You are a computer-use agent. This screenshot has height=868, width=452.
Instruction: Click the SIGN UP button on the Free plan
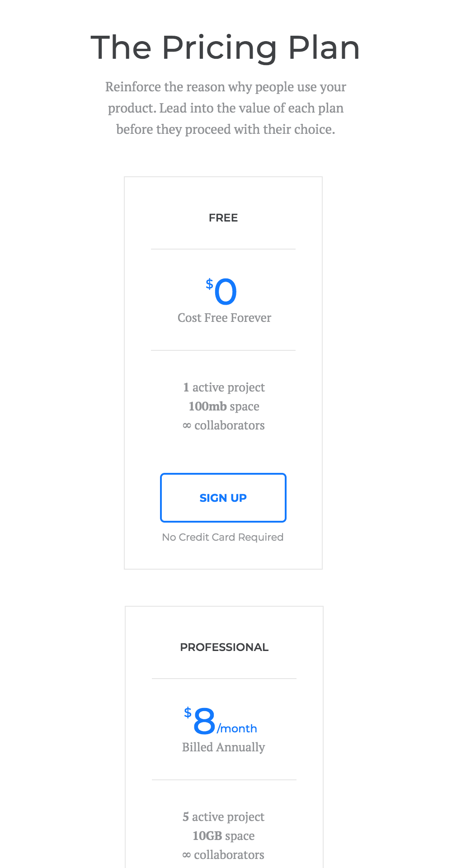click(223, 498)
